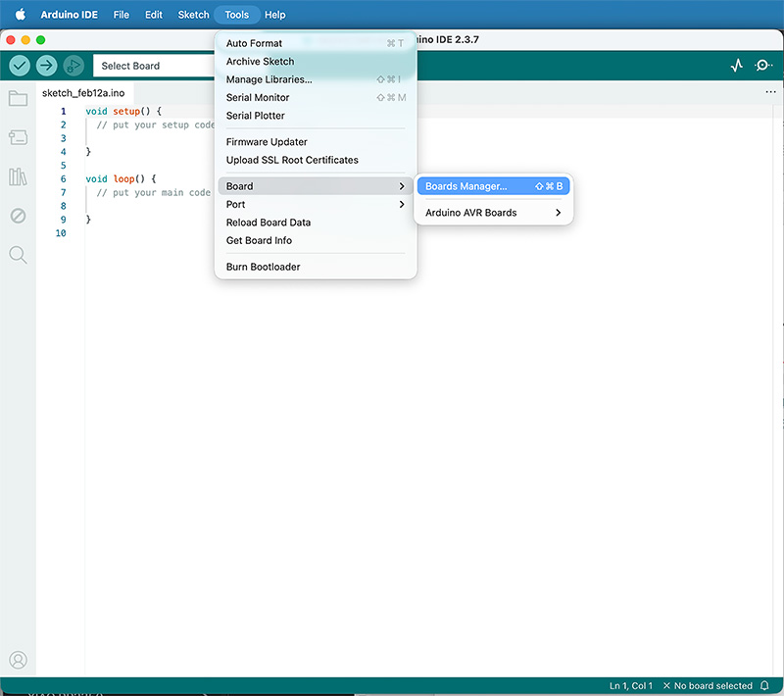Image resolution: width=784 pixels, height=696 pixels.
Task: Click the 'void loop() {' code line
Action: (x=121, y=178)
